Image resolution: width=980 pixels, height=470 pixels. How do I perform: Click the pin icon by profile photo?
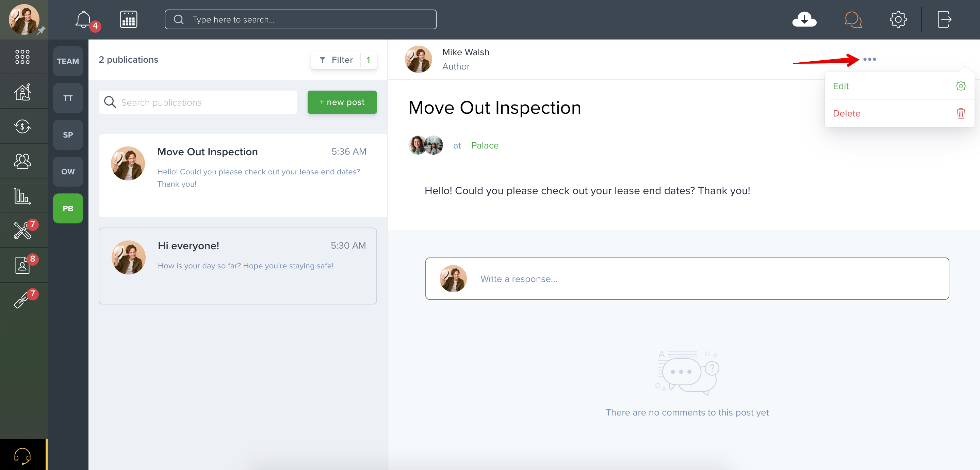[x=41, y=30]
